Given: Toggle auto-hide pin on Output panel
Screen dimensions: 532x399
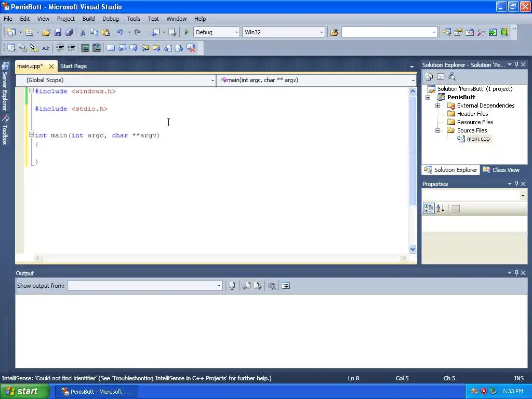Looking at the screenshot, I should (516, 273).
